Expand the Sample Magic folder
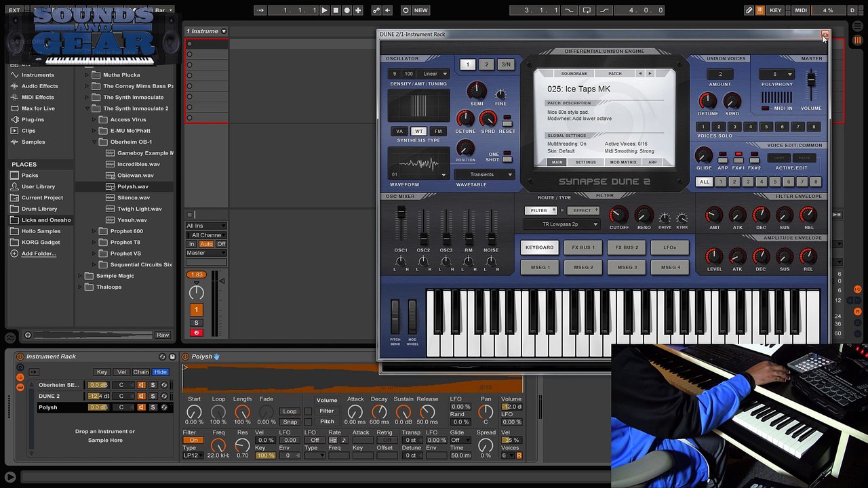Viewport: 868px width, 488px height. point(80,276)
